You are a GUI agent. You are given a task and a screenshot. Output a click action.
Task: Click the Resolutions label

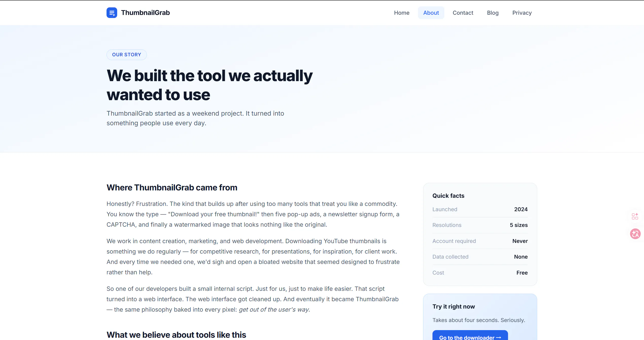pyautogui.click(x=447, y=225)
